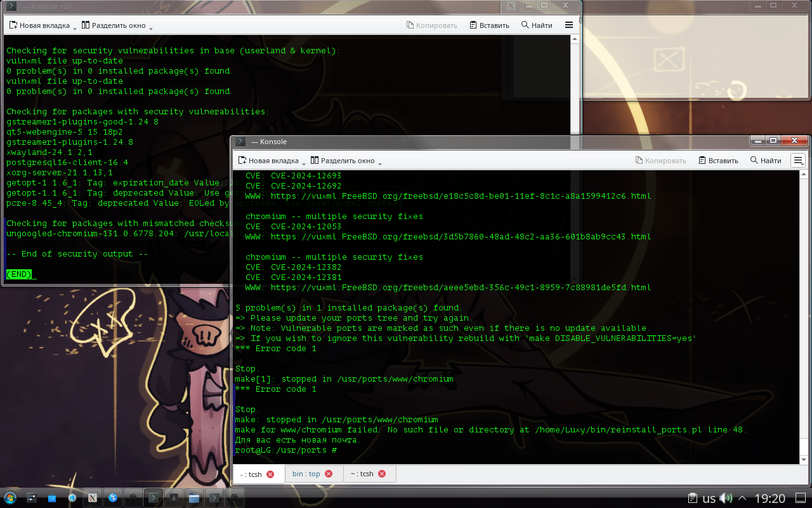Open vuxml link ending 601b8ab9cc43.html
This screenshot has width=812, height=508.
[461, 237]
